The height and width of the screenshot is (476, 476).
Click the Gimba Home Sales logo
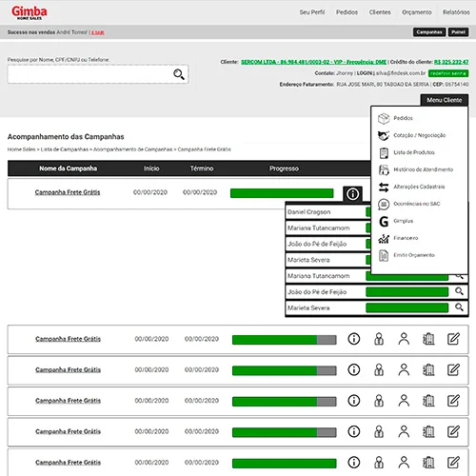[x=29, y=12]
